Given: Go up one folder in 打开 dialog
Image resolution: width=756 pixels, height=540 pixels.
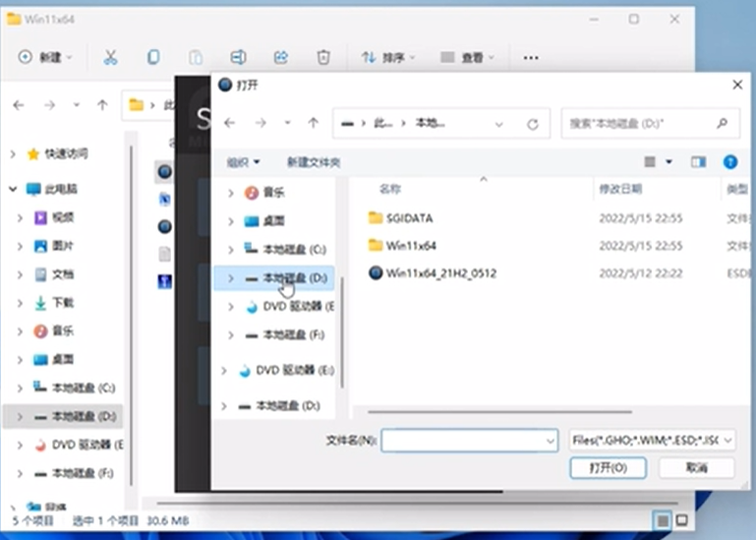Looking at the screenshot, I should coord(314,123).
